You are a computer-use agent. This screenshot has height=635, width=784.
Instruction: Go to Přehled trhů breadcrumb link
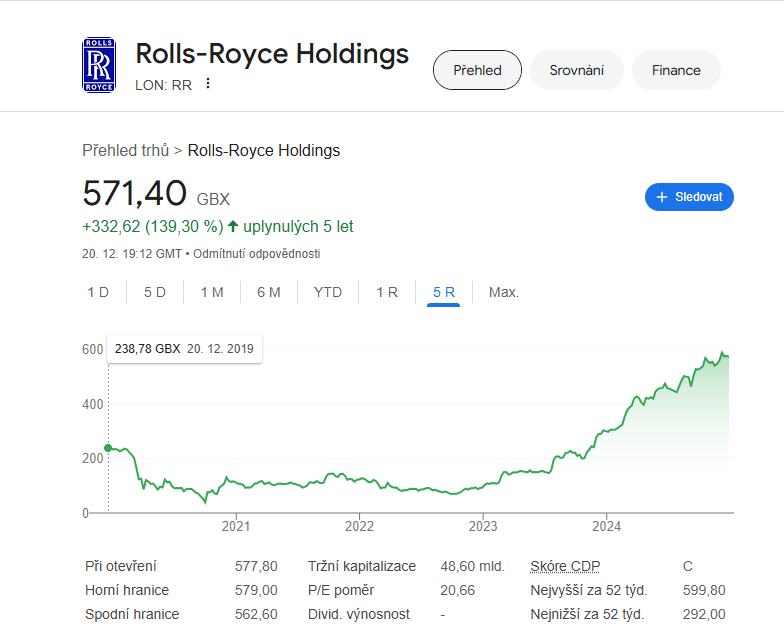pos(126,150)
